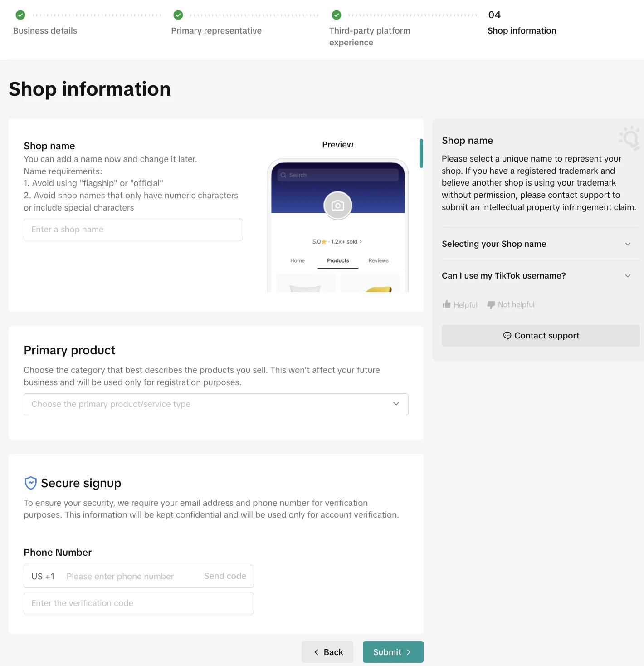Click Send code for phone verification
Image resolution: width=644 pixels, height=666 pixels.
point(225,576)
